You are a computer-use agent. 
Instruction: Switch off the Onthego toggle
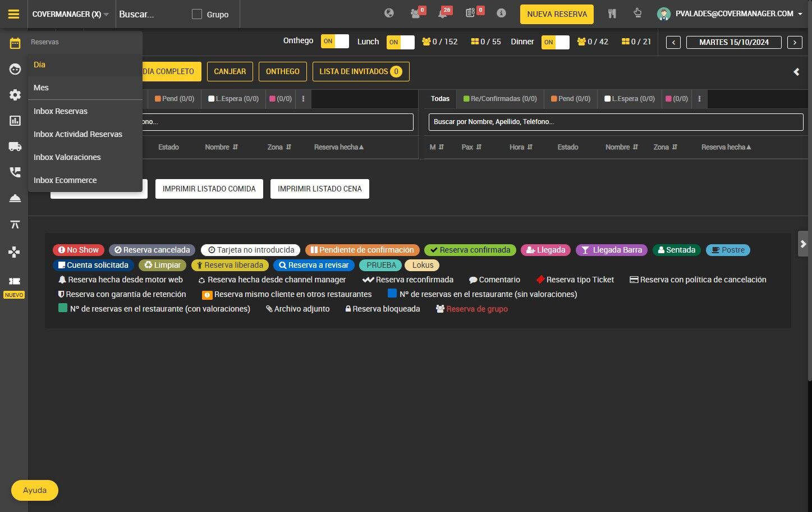pyautogui.click(x=335, y=42)
